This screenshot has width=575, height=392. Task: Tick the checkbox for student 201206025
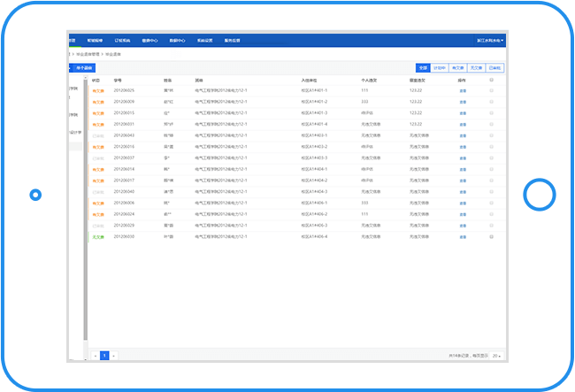click(491, 90)
